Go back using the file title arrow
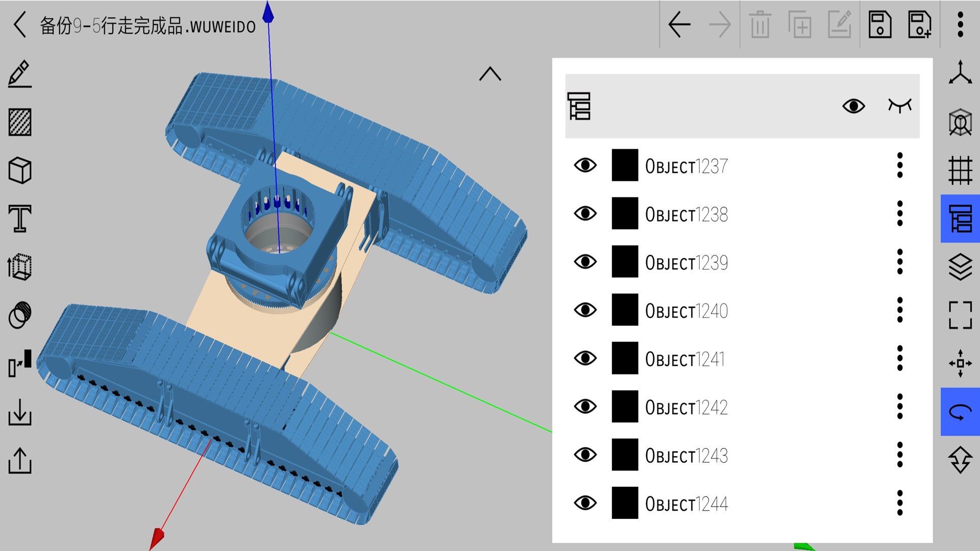 [20, 24]
